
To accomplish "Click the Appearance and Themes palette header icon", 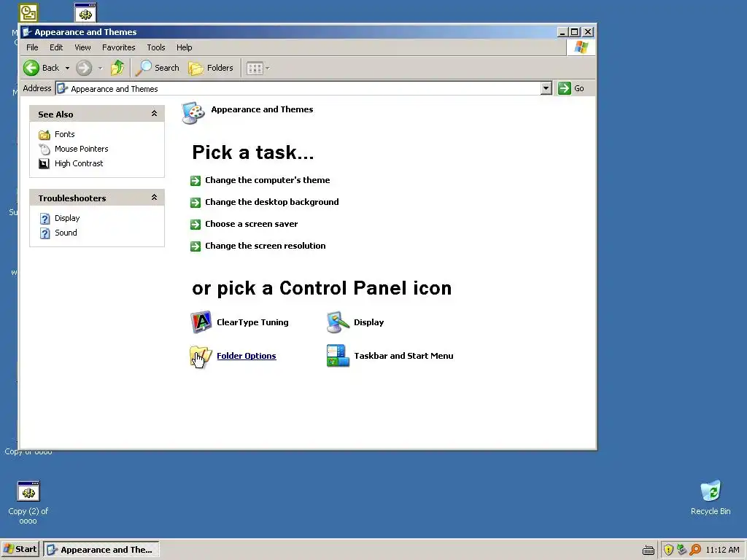I will click(193, 113).
